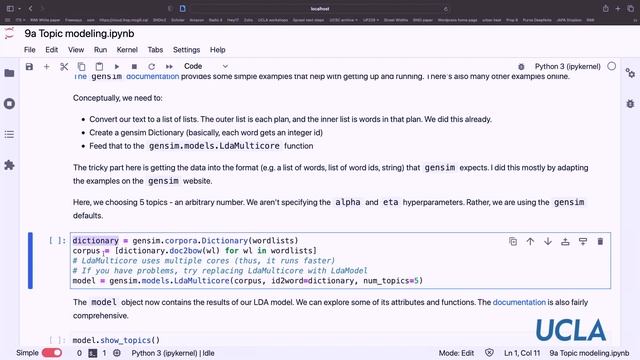The height and width of the screenshot is (360, 640).
Task: Open a new browser tab with plus icon
Action: (x=618, y=9)
